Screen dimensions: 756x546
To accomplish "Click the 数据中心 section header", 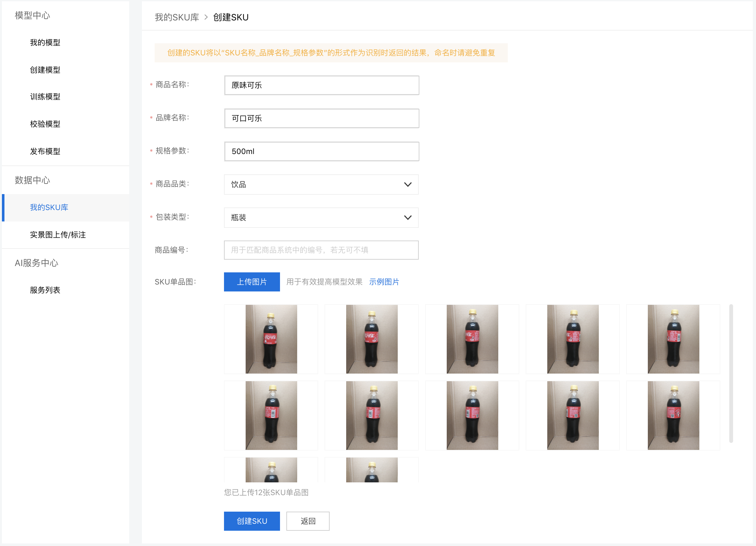I will point(32,180).
